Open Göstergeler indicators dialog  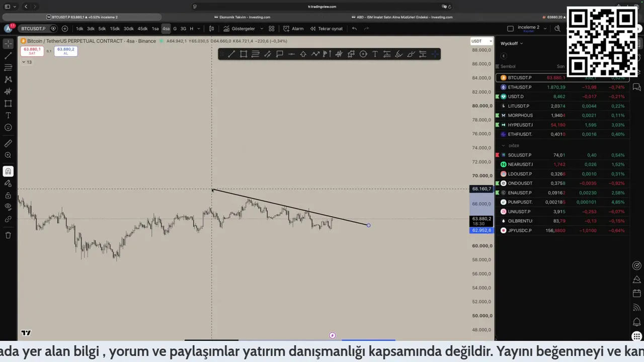[239, 29]
